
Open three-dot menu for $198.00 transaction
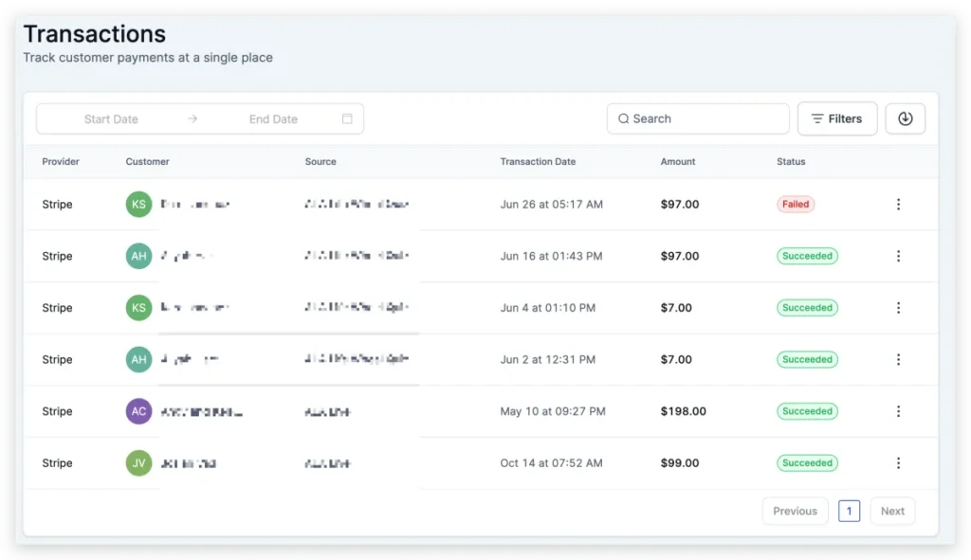click(898, 411)
